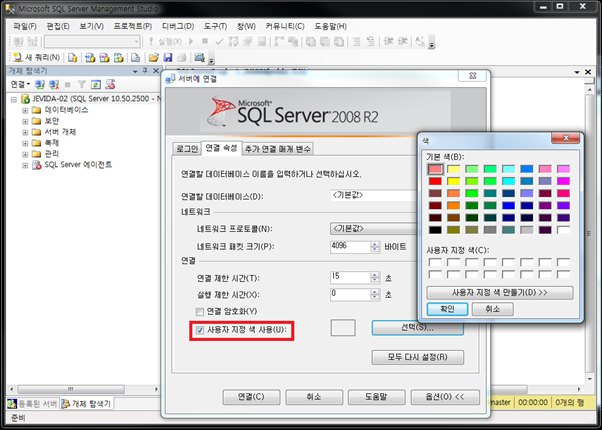The width and height of the screenshot is (602, 430).
Task: Click the 새 쿼리(N) new query icon
Action: [x=17, y=58]
